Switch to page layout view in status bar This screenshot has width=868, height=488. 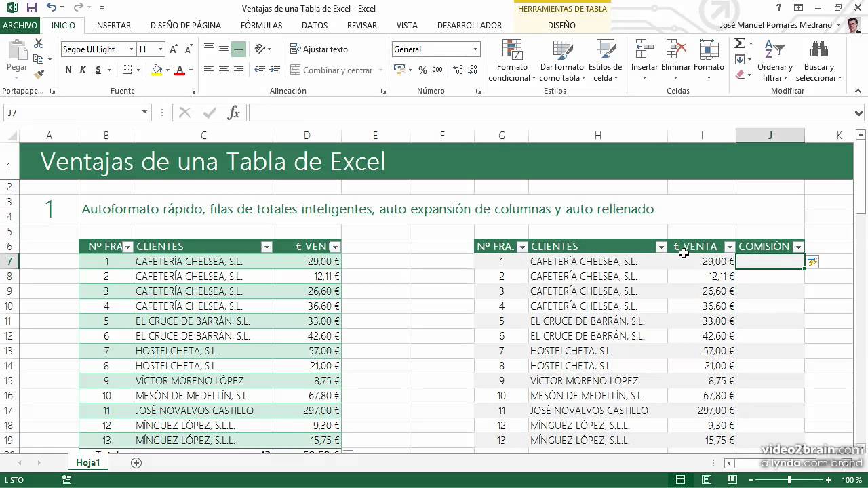pyautogui.click(x=707, y=480)
